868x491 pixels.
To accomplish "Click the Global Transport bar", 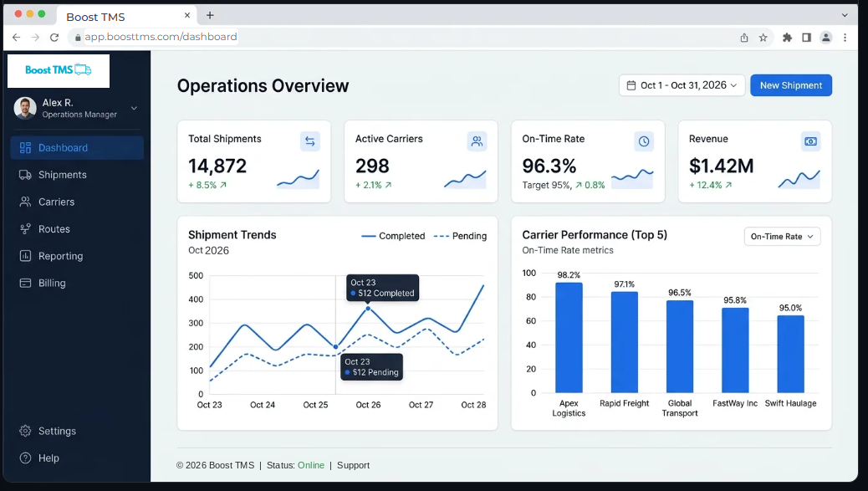I will pyautogui.click(x=680, y=346).
